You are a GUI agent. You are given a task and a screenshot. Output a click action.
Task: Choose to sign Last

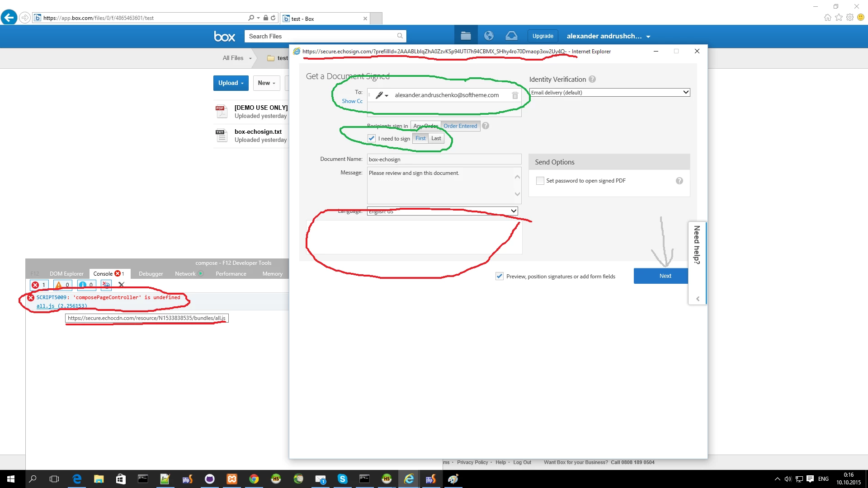(436, 138)
